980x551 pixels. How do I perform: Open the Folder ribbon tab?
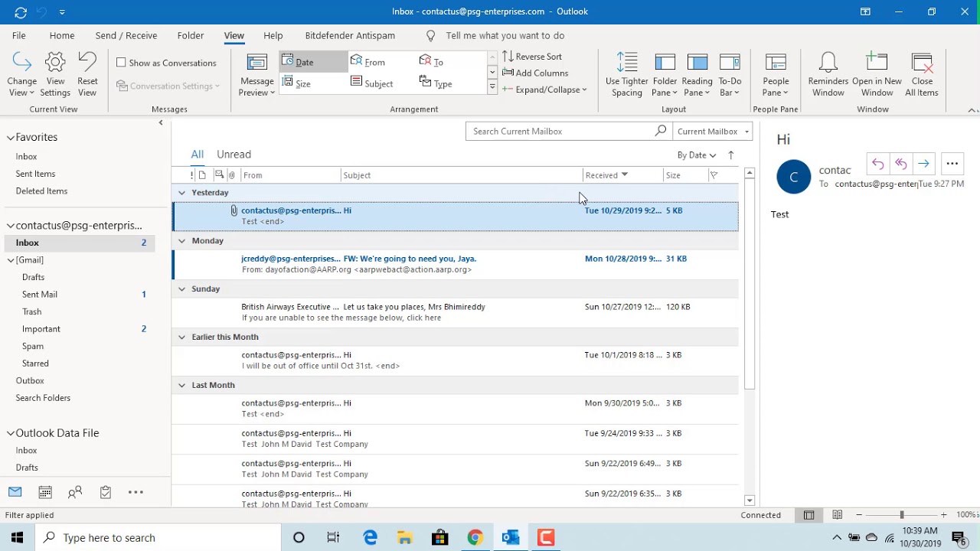[191, 35]
